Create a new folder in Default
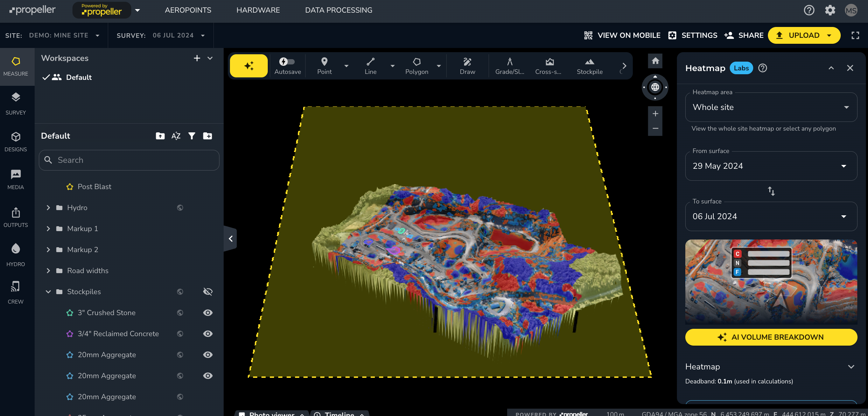Image resolution: width=868 pixels, height=416 pixels. 208,136
